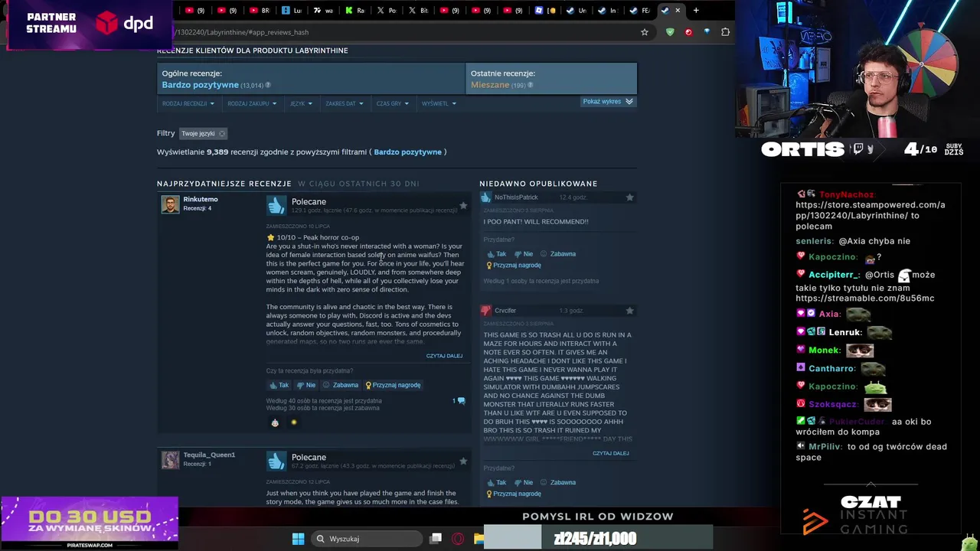Open the 'Język' filter dropdown

[x=301, y=103]
